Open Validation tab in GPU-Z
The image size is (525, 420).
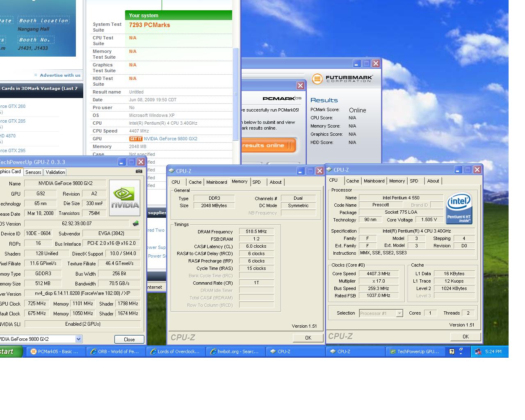(x=55, y=172)
